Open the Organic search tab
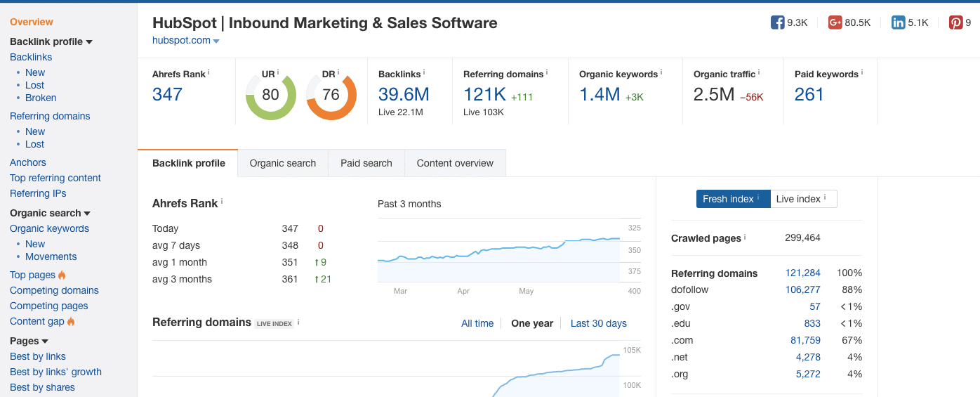This screenshot has height=397, width=980. coord(283,163)
